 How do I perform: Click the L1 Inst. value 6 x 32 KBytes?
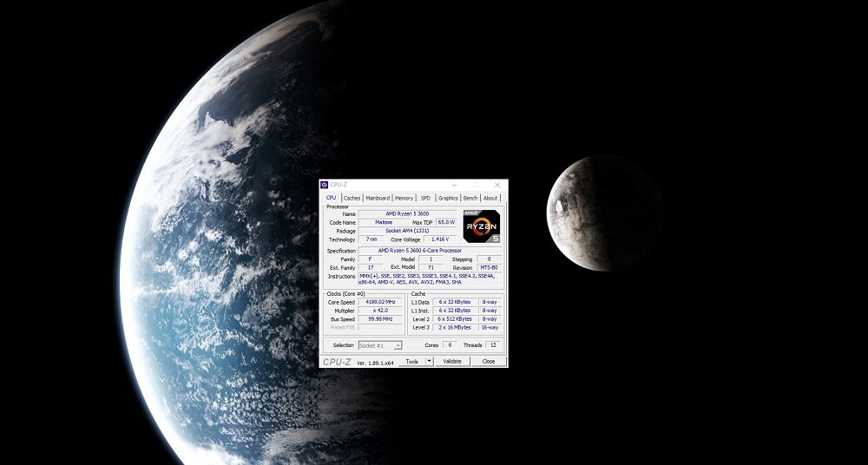point(455,311)
